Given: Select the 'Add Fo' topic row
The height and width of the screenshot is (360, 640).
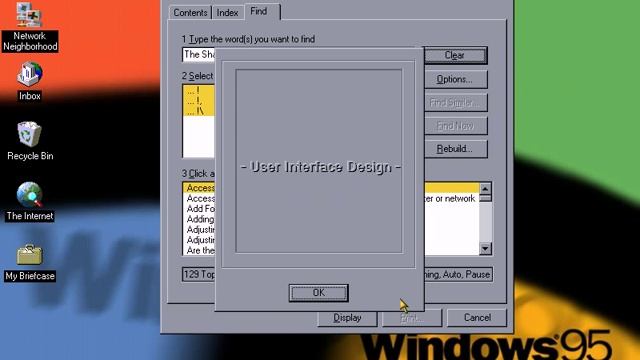Looking at the screenshot, I should (x=199, y=209).
